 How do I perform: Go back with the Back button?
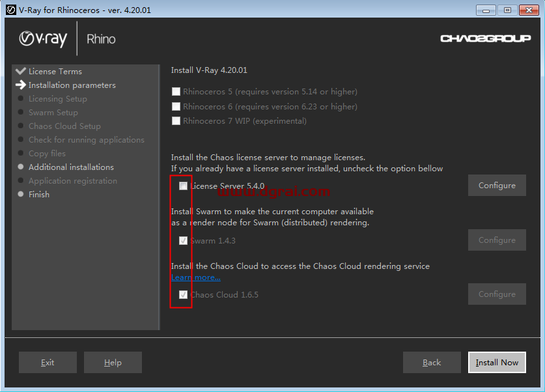click(x=432, y=363)
